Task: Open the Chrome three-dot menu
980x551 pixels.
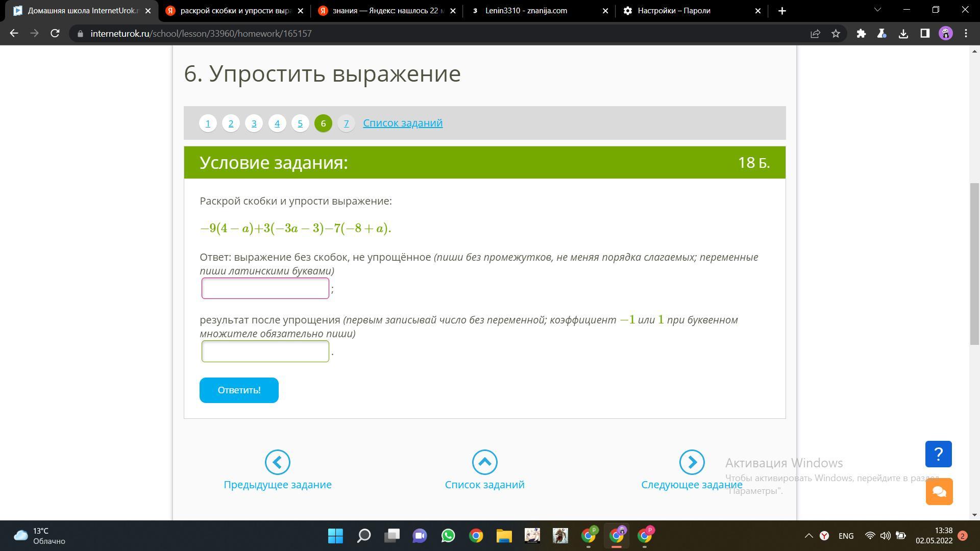Action: point(966,34)
